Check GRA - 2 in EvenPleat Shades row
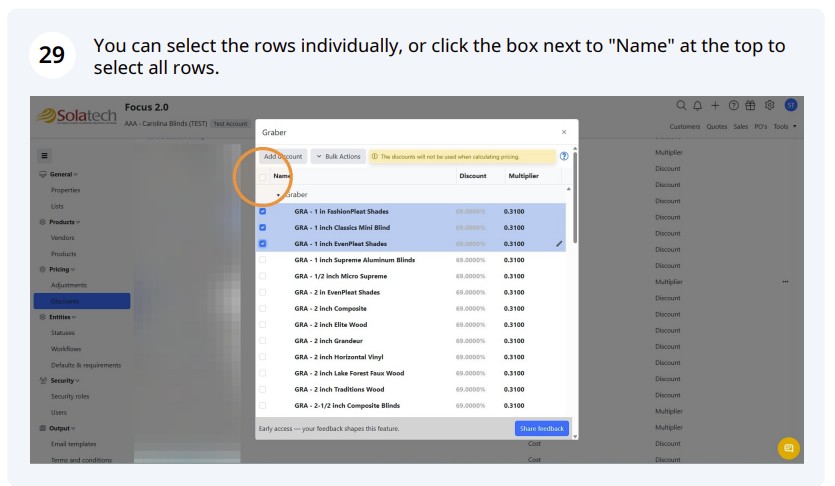 coord(263,292)
